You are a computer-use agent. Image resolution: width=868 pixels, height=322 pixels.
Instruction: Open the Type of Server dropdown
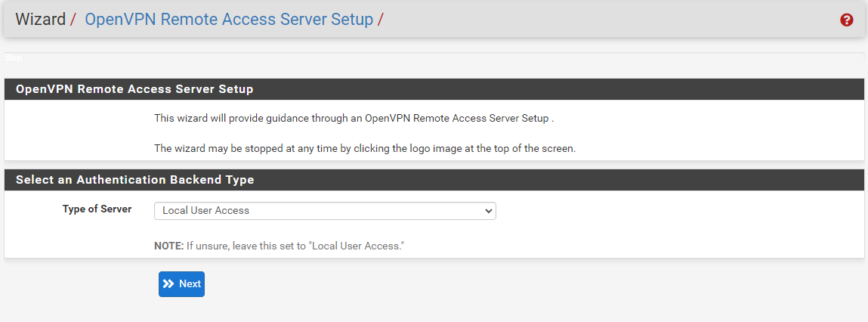[x=325, y=211]
